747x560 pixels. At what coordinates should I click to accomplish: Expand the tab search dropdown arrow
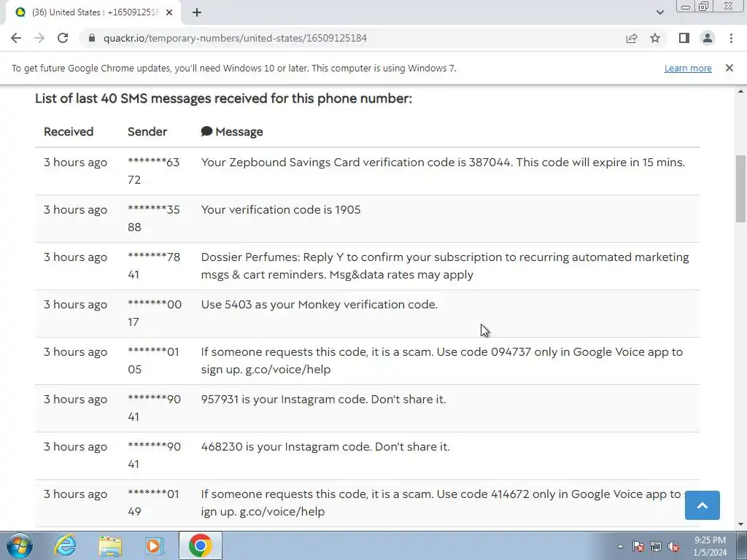(659, 12)
